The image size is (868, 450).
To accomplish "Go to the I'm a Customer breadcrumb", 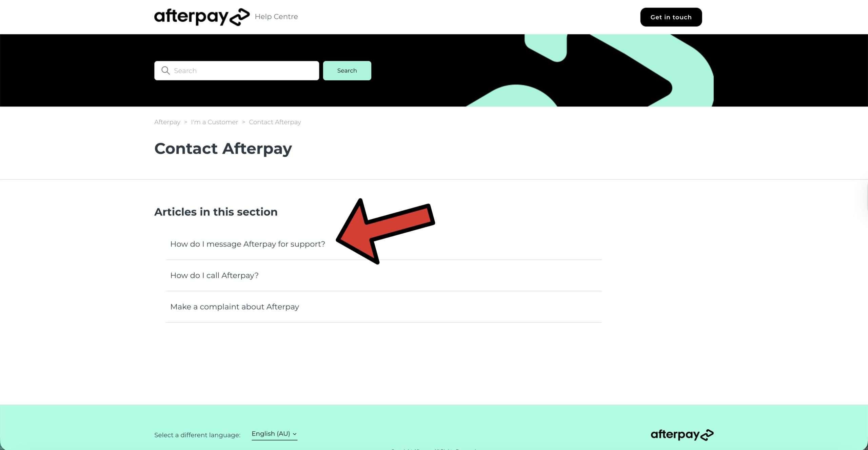I will pyautogui.click(x=214, y=122).
